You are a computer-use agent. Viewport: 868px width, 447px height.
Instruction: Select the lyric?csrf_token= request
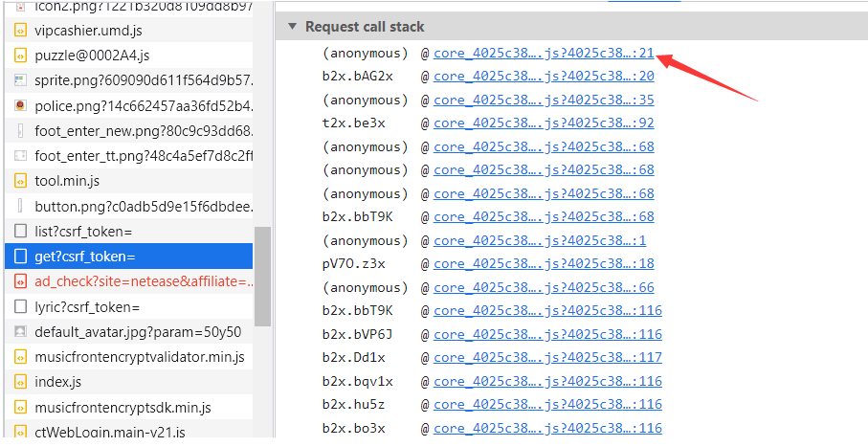pyautogui.click(x=87, y=307)
